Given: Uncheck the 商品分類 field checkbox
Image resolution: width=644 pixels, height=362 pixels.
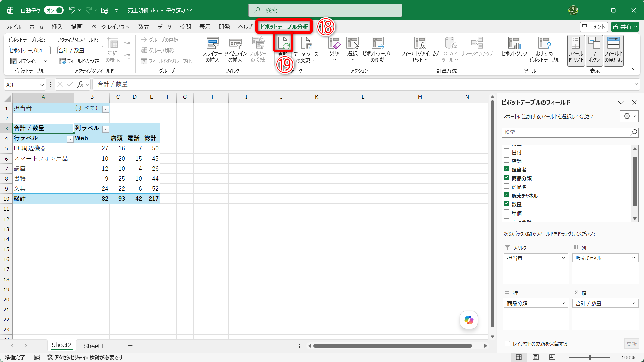Looking at the screenshot, I should click(506, 178).
